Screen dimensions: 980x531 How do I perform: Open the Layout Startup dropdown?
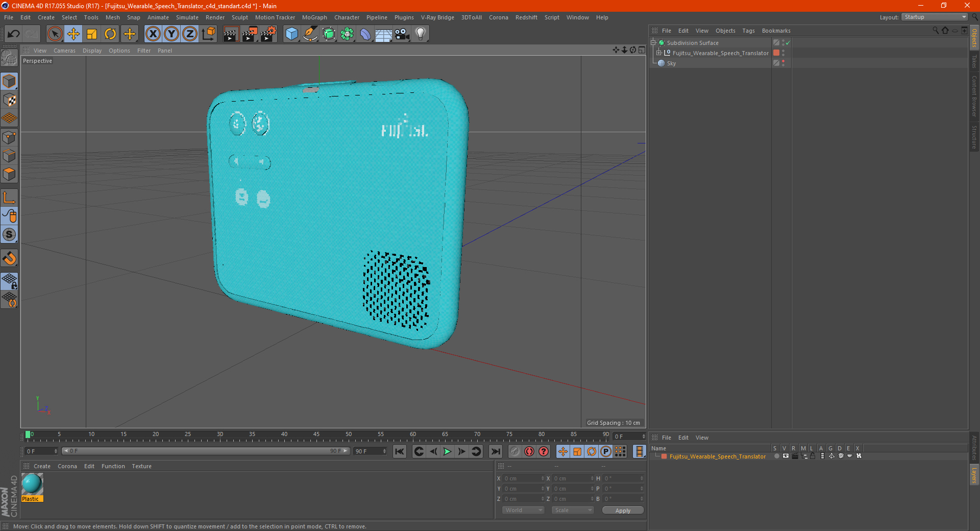click(935, 17)
